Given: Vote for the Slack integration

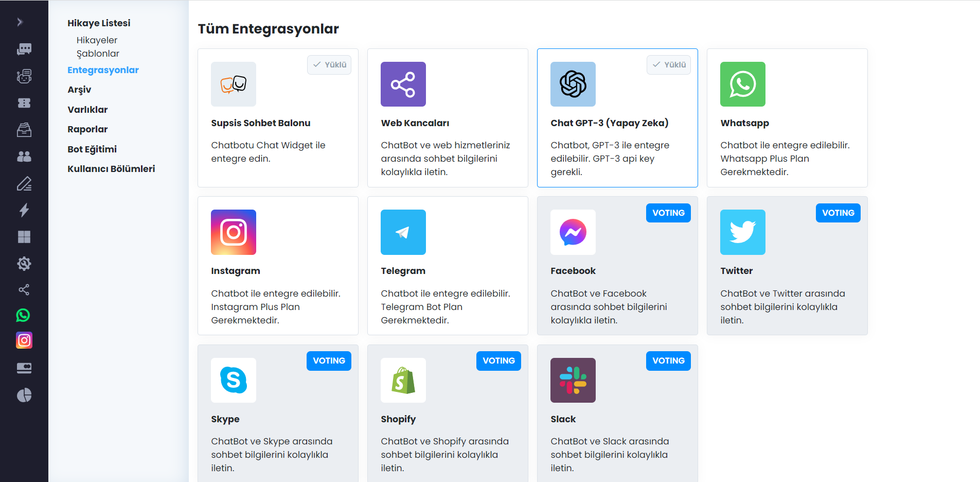Looking at the screenshot, I should [668, 361].
